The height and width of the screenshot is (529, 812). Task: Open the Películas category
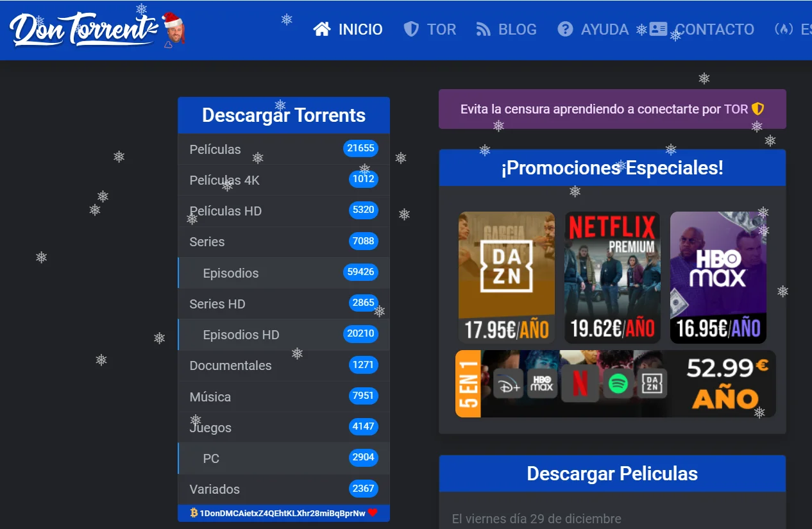tap(283, 149)
